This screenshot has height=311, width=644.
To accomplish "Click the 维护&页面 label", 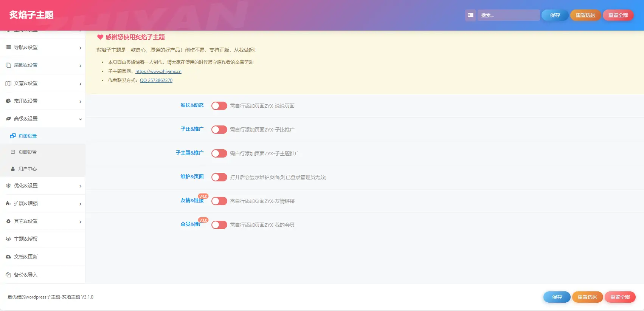I will tap(192, 177).
